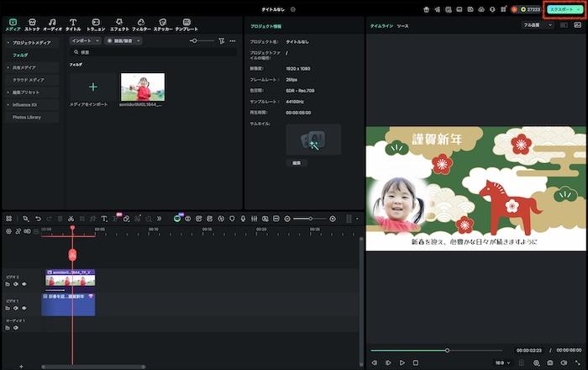Seek the preview progress bar
588x370 pixels.
click(437, 350)
